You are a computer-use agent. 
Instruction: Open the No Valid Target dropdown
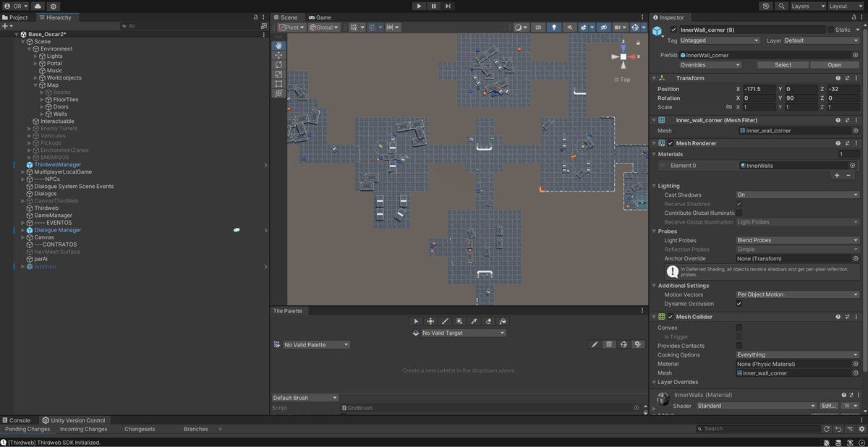point(463,333)
